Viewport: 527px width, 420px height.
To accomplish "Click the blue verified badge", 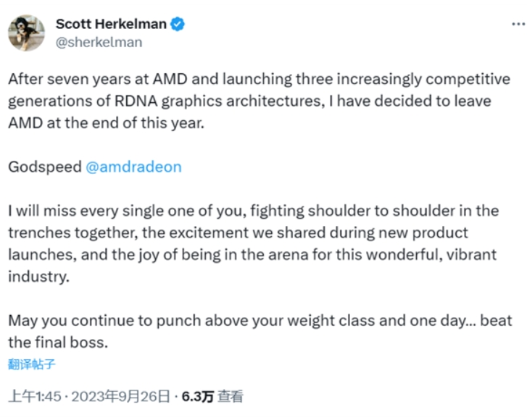I will 178,24.
